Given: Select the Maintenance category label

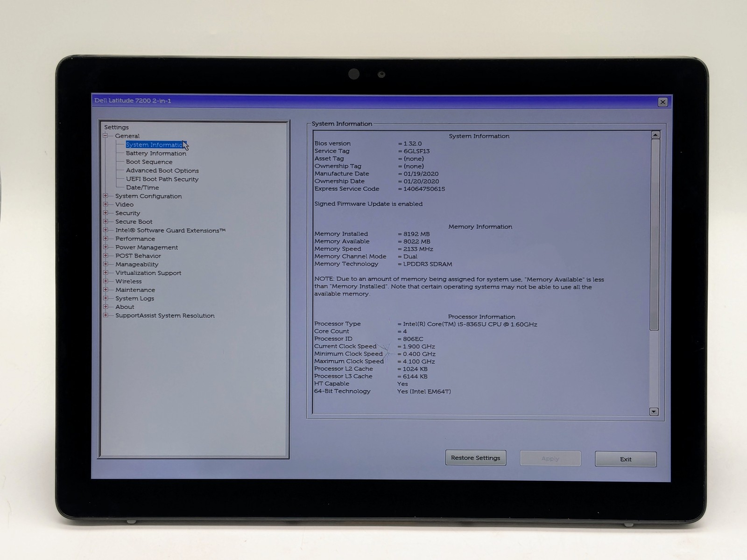Looking at the screenshot, I should click(x=135, y=290).
